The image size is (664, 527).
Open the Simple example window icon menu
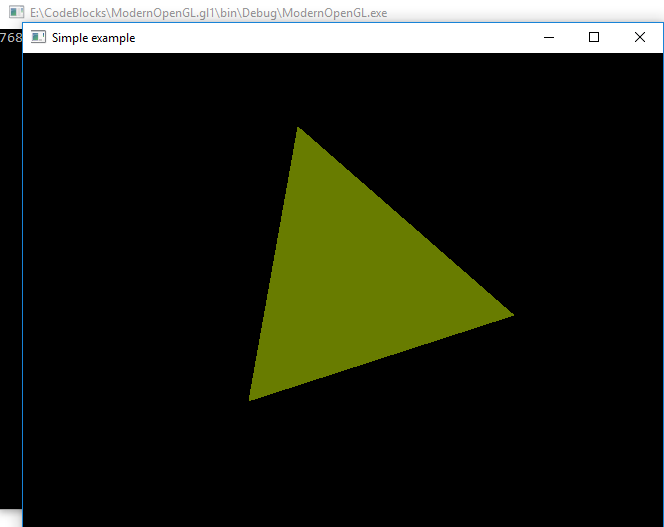coord(38,37)
